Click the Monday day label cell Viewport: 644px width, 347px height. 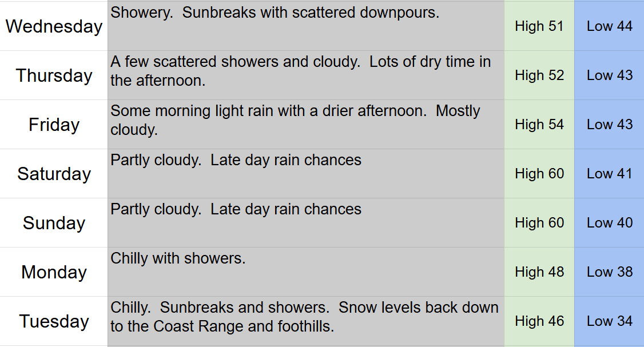[x=54, y=272]
